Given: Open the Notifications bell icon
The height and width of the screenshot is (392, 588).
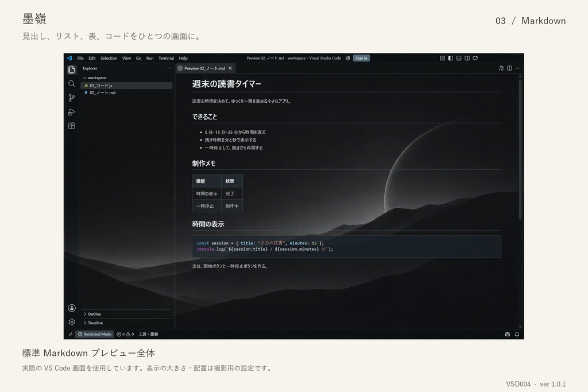Looking at the screenshot, I should tap(517, 334).
